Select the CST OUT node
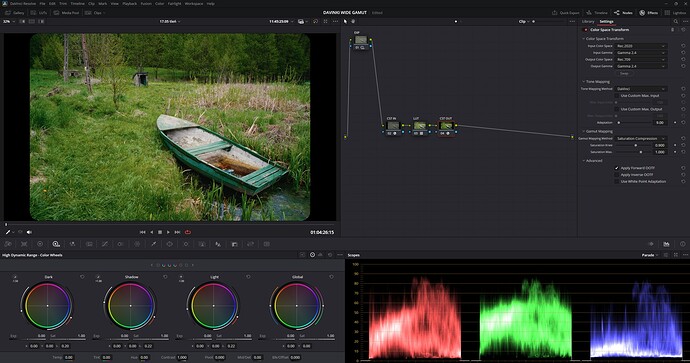This screenshot has height=363, width=690. tap(446, 126)
